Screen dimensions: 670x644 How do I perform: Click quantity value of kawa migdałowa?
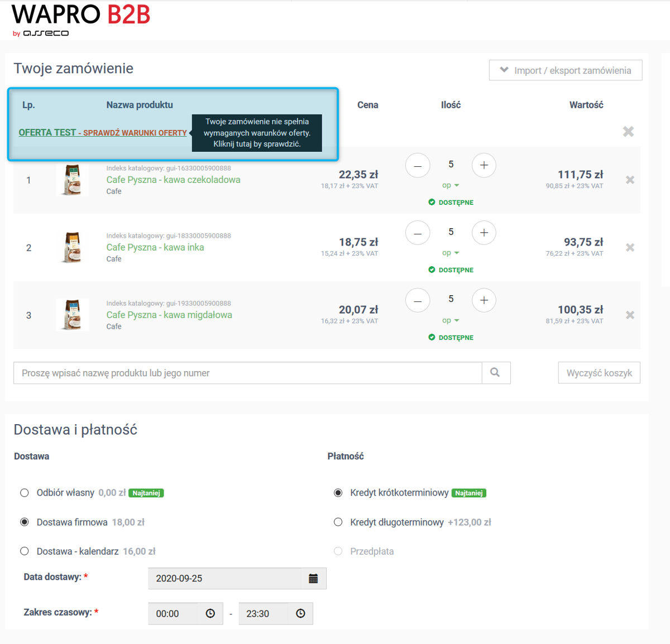point(451,299)
